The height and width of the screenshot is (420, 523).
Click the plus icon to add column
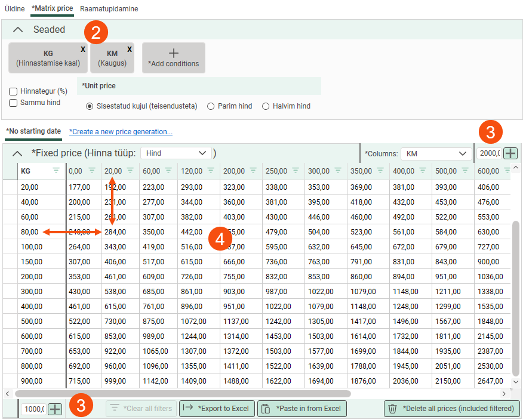click(510, 153)
